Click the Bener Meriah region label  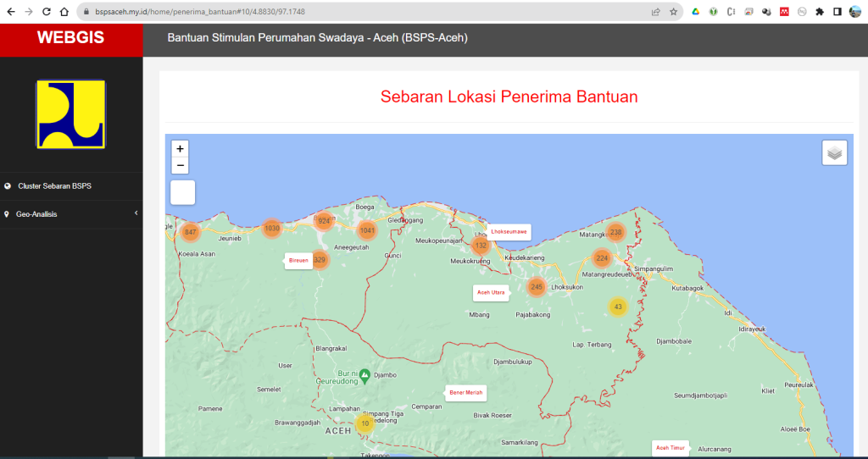466,393
